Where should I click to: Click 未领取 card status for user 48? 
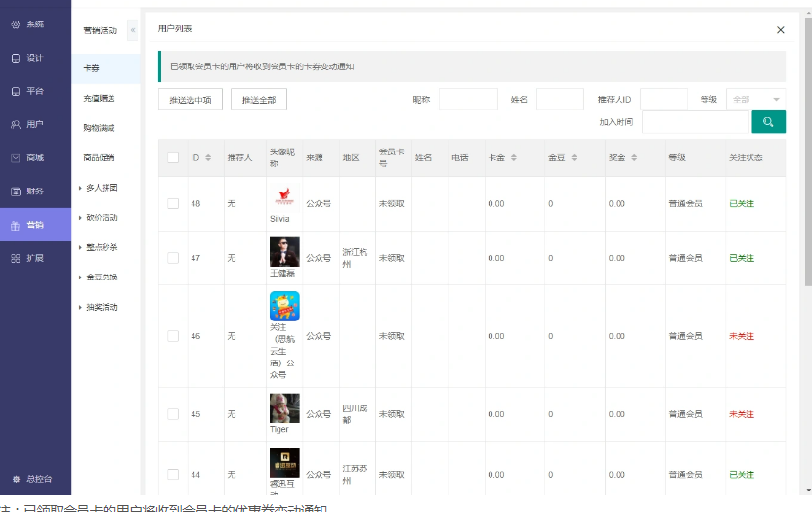tap(392, 204)
